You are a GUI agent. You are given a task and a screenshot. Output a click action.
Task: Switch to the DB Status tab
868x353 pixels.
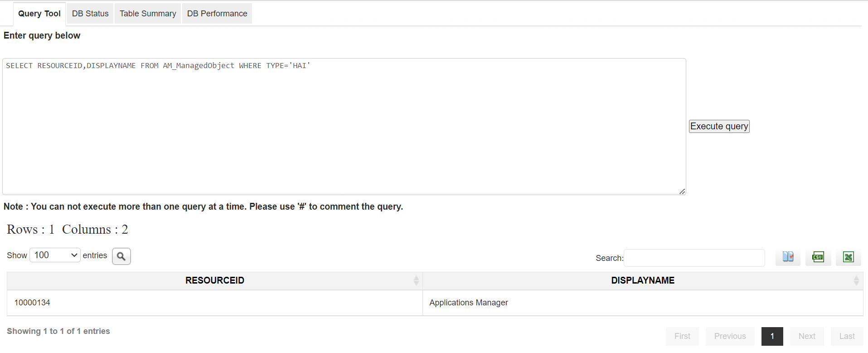[x=90, y=14]
